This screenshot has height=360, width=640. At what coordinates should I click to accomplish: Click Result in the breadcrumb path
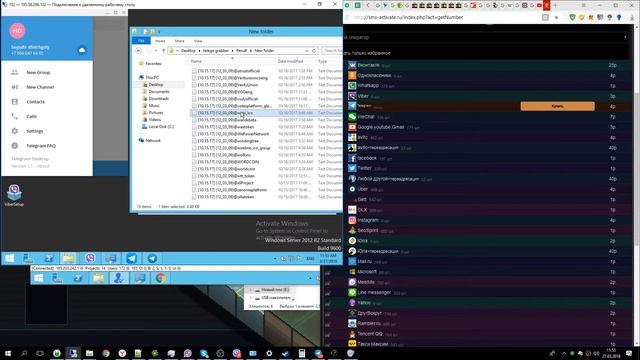242,51
